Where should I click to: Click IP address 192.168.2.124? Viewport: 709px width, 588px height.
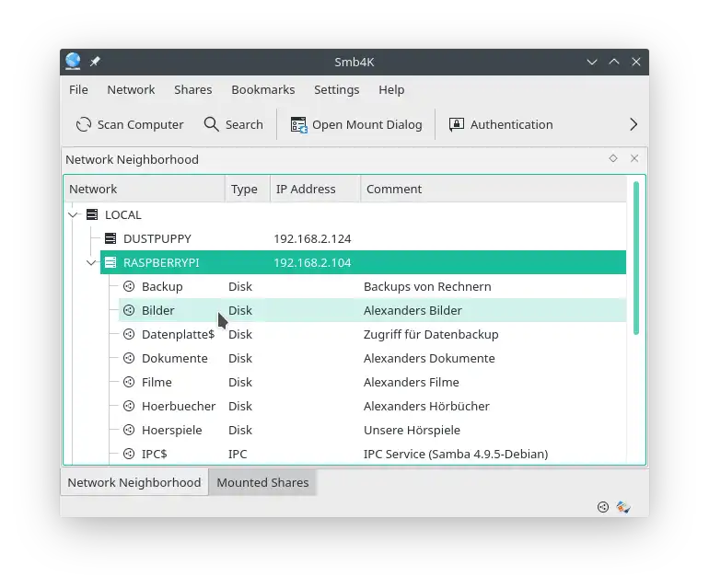click(x=312, y=238)
